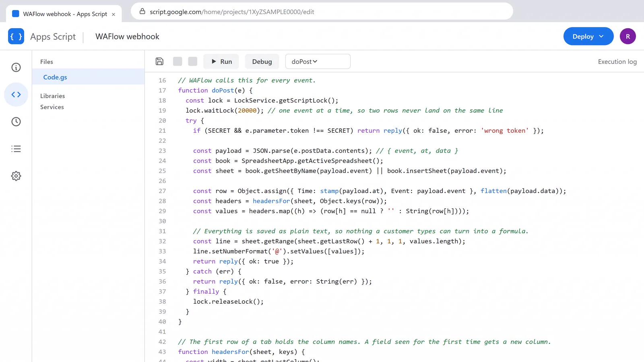Close the WAFlow webhook browser tab

point(114,14)
